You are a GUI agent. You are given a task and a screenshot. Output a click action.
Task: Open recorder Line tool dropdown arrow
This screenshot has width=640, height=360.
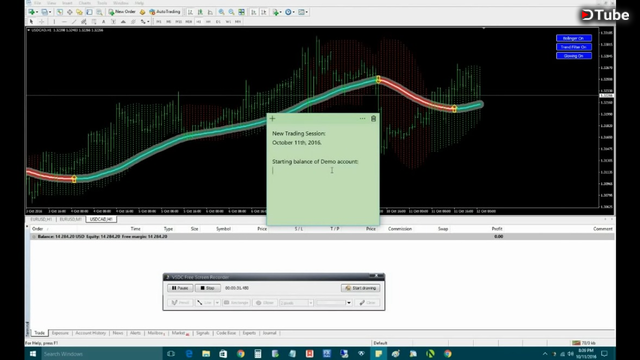click(x=217, y=303)
